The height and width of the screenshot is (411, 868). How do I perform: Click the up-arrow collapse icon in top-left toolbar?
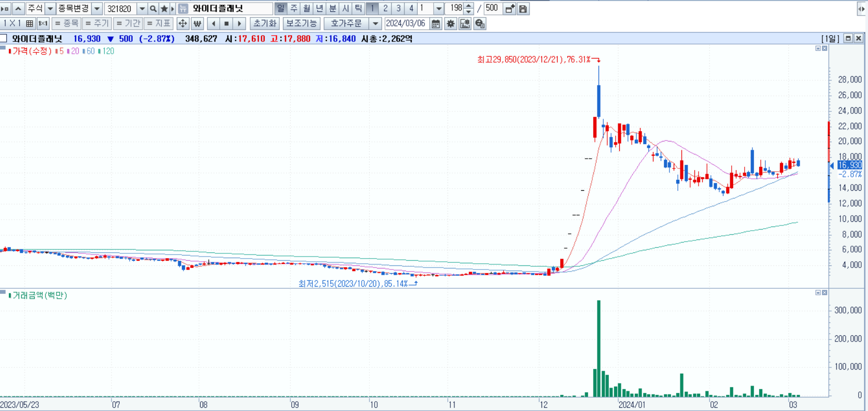pos(18,9)
